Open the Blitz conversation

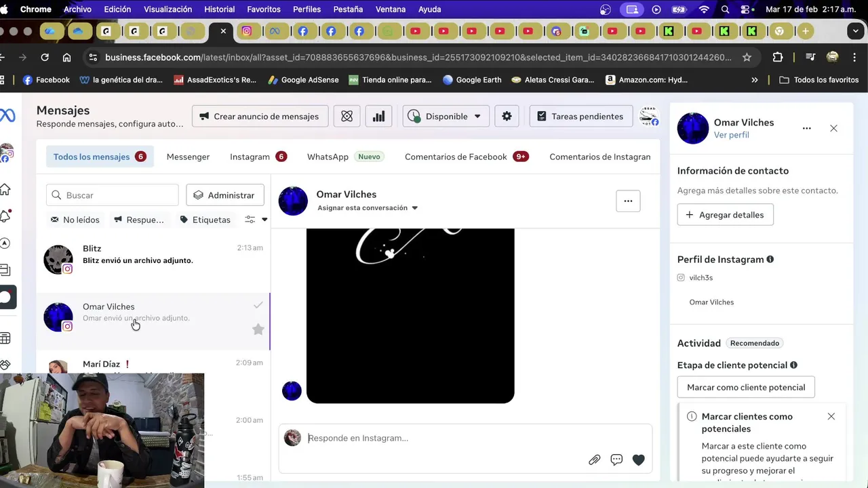(x=153, y=264)
